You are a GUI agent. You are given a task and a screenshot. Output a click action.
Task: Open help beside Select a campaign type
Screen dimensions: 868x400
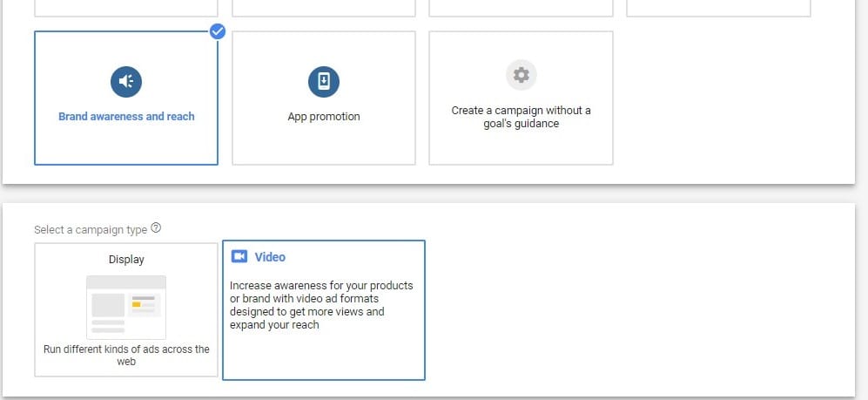click(156, 228)
